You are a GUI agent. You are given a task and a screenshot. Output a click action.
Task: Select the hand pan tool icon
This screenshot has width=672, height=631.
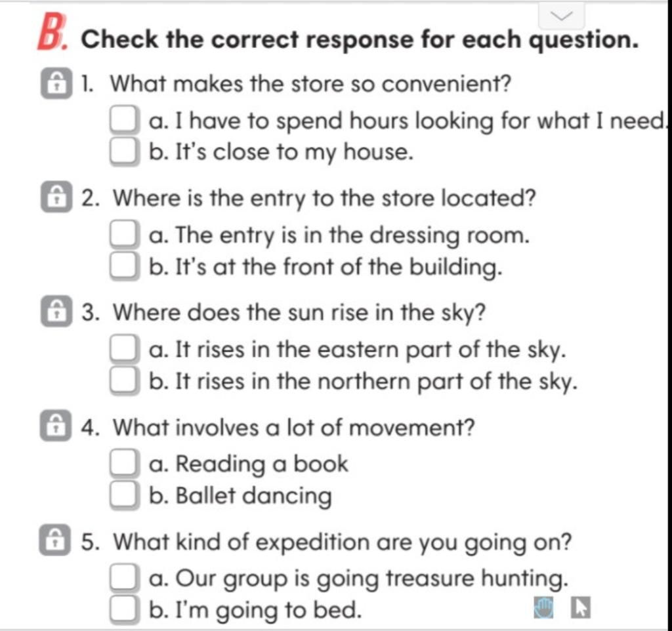click(545, 608)
